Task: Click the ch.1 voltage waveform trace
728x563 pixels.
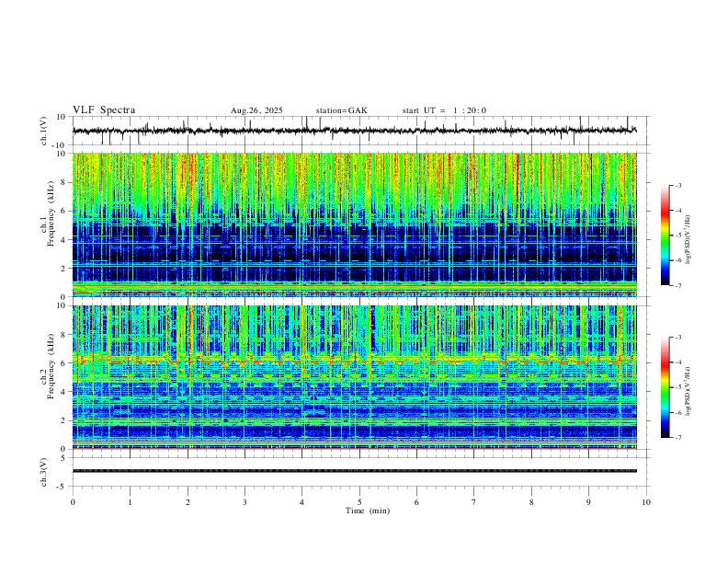Action: 355,131
